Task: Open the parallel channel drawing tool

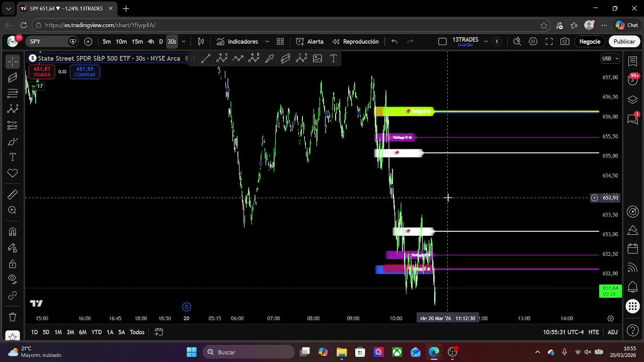Action: pos(13,77)
